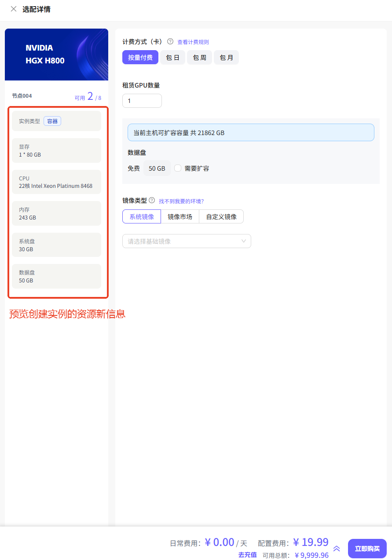Image resolution: width=392 pixels, height=560 pixels.
Task: Switch to 自定义镜像 tab
Action: click(221, 216)
